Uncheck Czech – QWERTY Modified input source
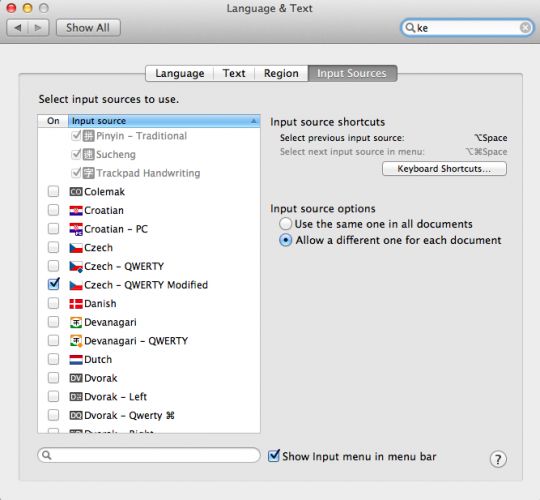The image size is (540, 500). pos(53,284)
